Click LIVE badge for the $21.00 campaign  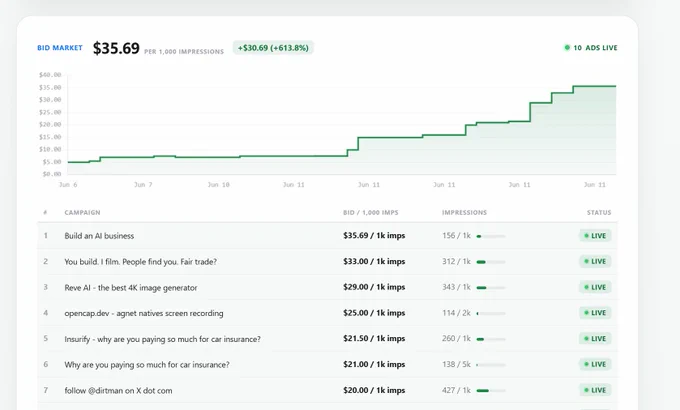coord(595,364)
